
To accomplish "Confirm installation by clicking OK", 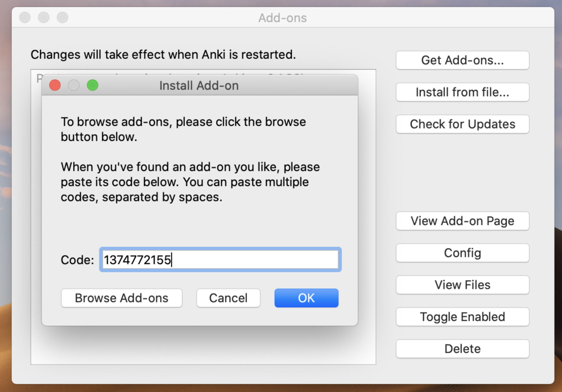I will 306,298.
